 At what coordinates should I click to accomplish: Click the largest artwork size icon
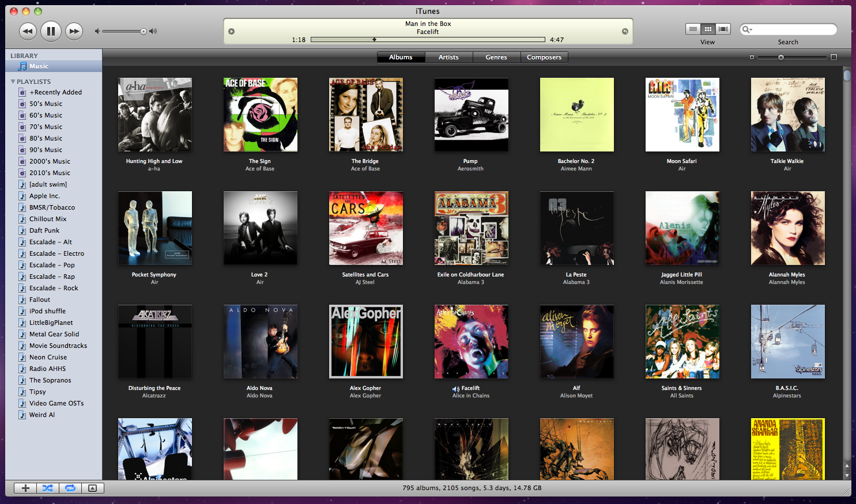[x=834, y=57]
